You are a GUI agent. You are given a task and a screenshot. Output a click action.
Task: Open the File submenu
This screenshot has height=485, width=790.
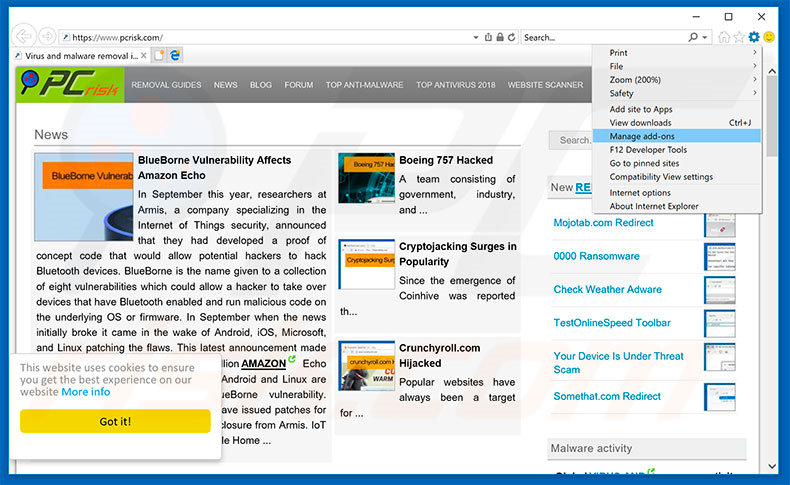click(677, 66)
